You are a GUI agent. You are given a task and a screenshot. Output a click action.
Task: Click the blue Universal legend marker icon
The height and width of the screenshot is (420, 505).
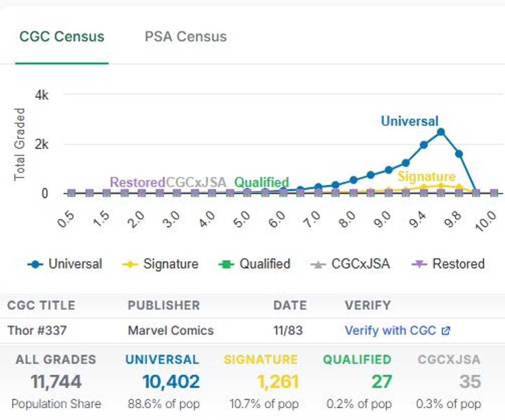pyautogui.click(x=35, y=264)
